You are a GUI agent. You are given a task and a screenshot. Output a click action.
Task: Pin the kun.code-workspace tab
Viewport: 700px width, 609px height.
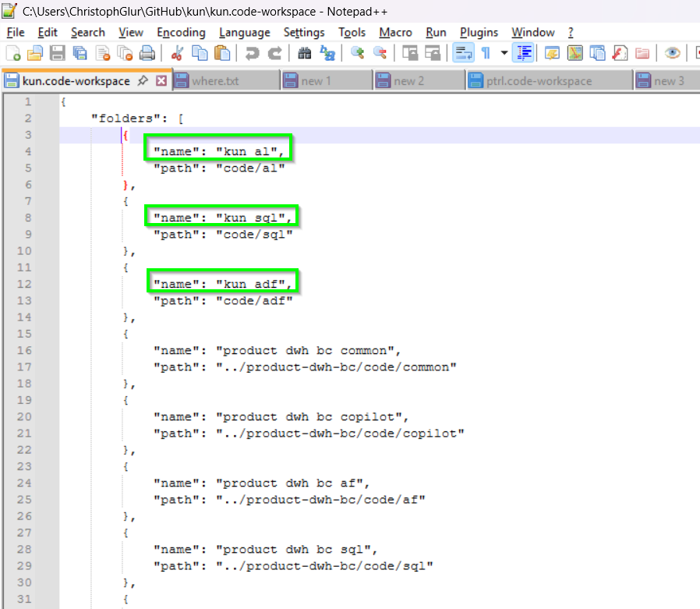pyautogui.click(x=143, y=81)
